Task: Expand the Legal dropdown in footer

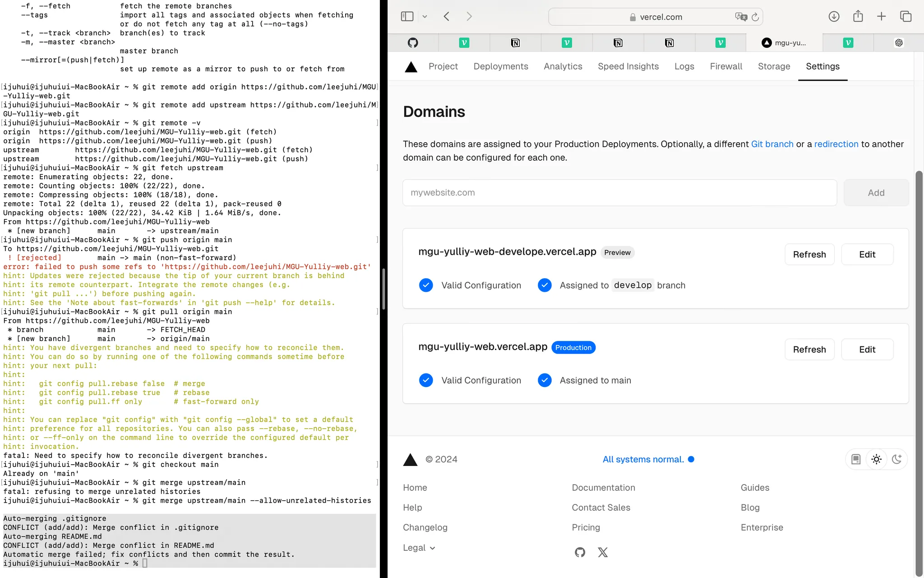Action: click(419, 548)
